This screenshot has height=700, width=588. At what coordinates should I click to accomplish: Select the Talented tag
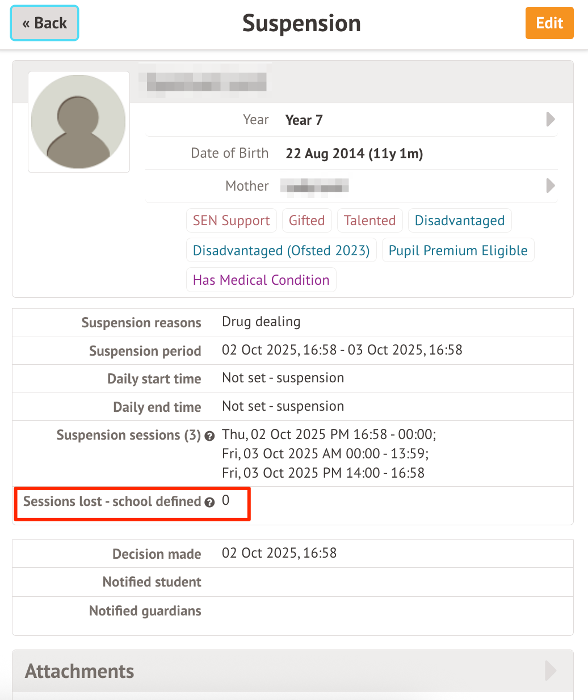(369, 221)
